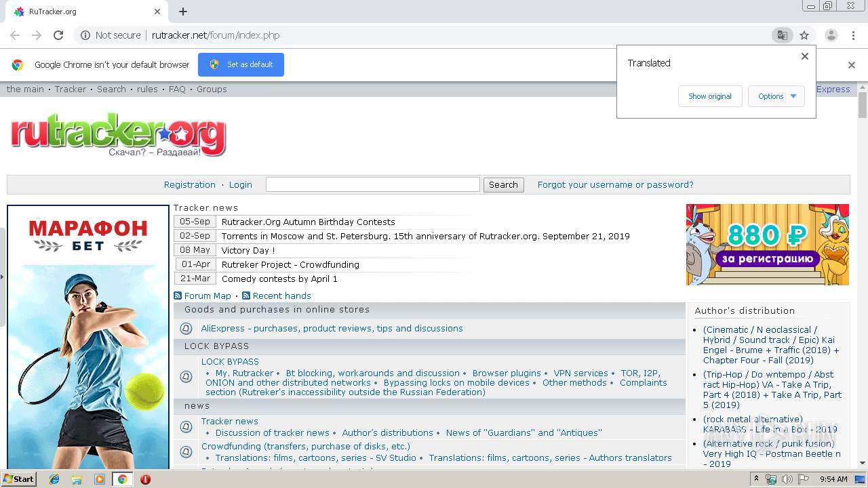The height and width of the screenshot is (488, 868).
Task: Click the Recent hands RSS icon
Action: tap(246, 296)
